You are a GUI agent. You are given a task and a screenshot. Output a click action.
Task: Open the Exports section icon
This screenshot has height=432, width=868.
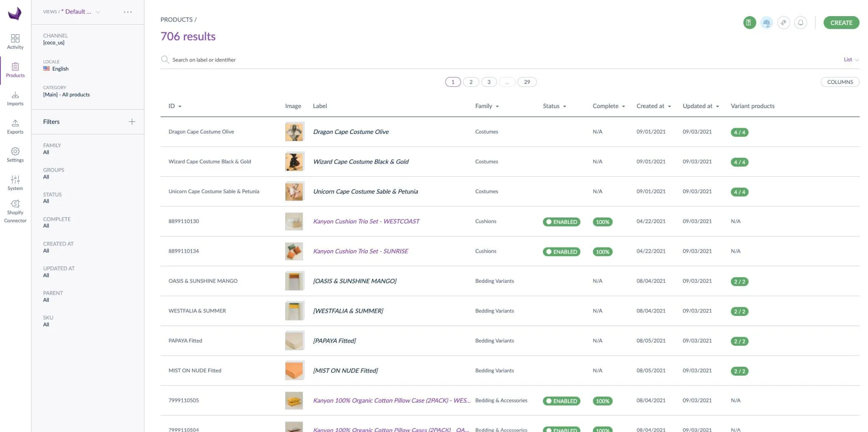pos(15,125)
